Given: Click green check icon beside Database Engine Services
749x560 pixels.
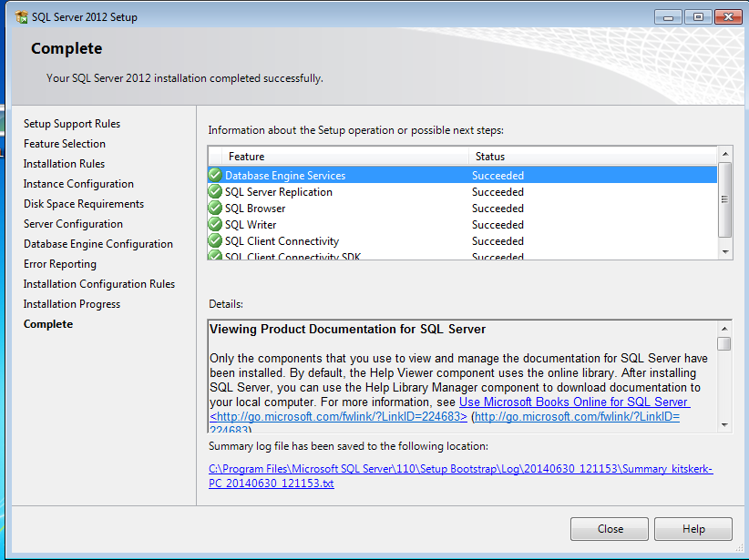Looking at the screenshot, I should click(x=215, y=175).
